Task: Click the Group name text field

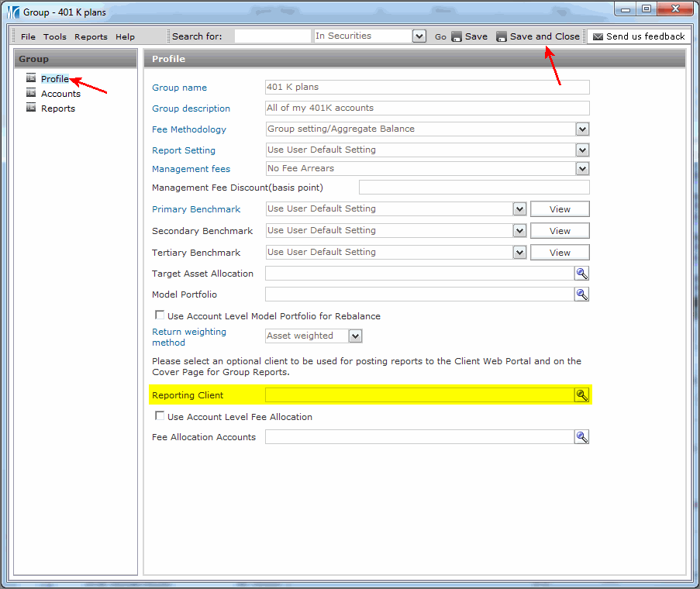Action: (x=426, y=88)
